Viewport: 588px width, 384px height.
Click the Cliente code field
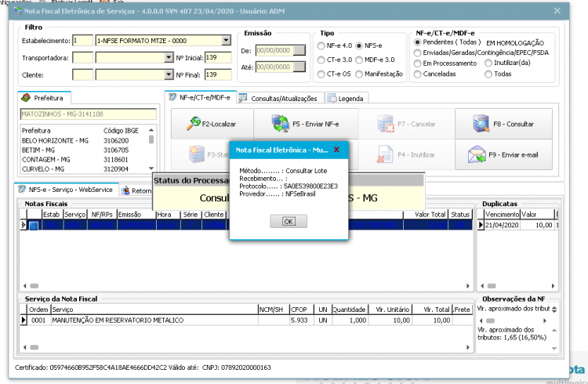click(x=82, y=74)
